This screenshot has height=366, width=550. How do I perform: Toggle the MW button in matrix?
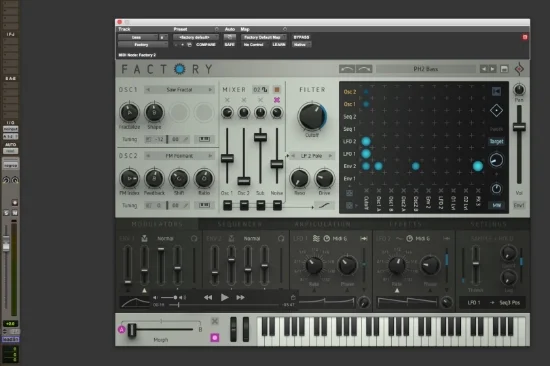[496, 205]
